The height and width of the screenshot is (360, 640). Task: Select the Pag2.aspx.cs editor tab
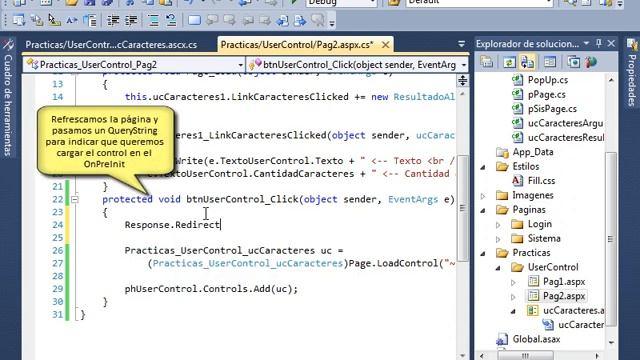tap(297, 44)
